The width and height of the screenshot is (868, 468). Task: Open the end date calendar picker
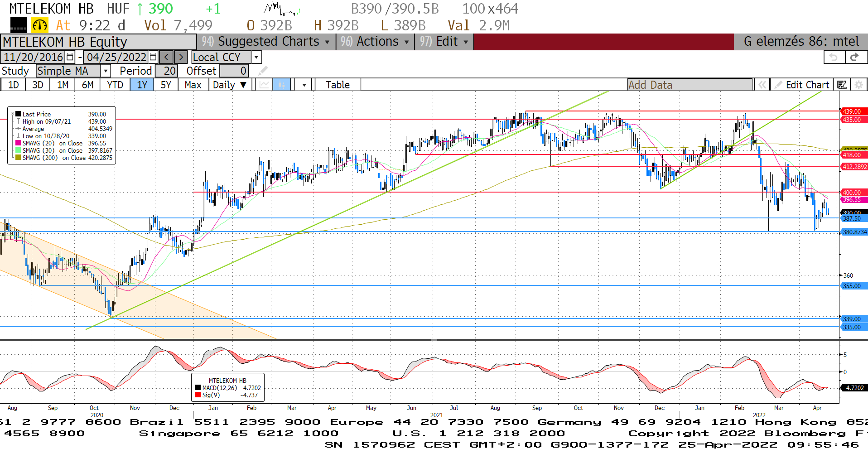click(x=153, y=57)
